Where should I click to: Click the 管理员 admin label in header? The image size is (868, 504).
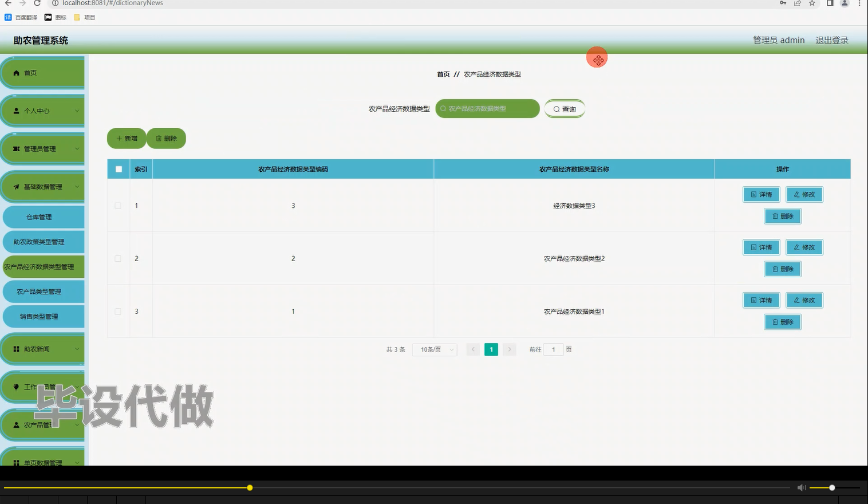point(779,40)
